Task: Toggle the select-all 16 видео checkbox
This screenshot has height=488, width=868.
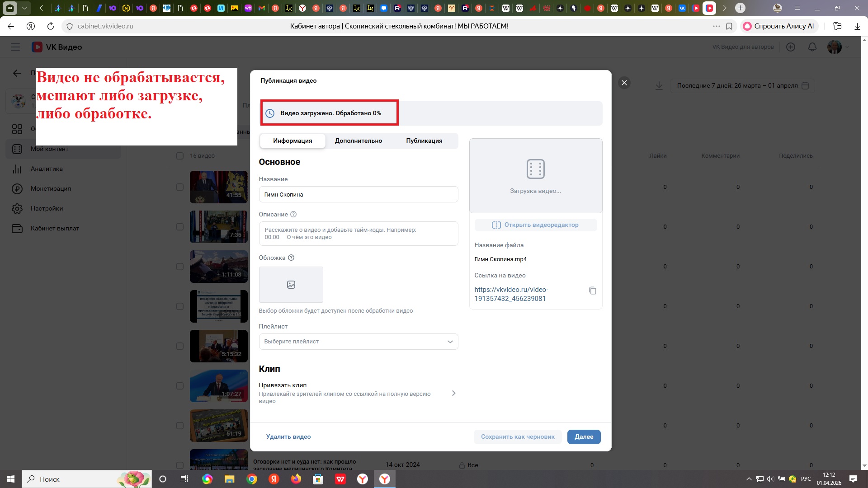Action: coord(180,156)
